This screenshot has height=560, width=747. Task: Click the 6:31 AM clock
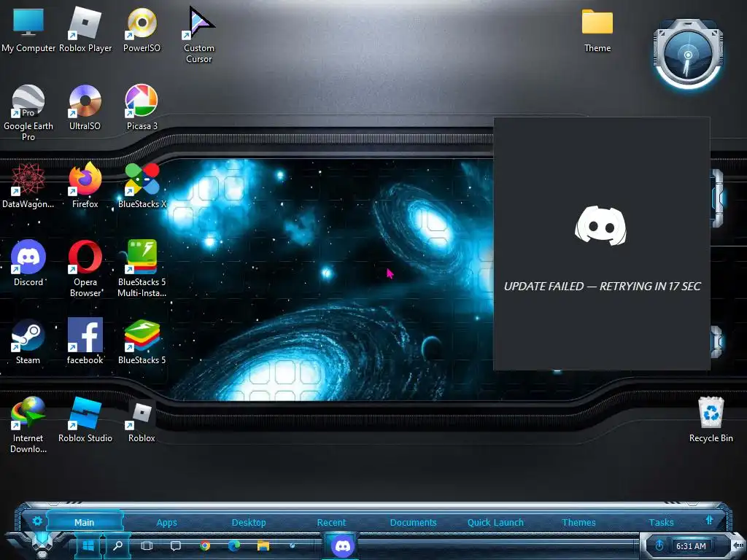click(x=691, y=546)
